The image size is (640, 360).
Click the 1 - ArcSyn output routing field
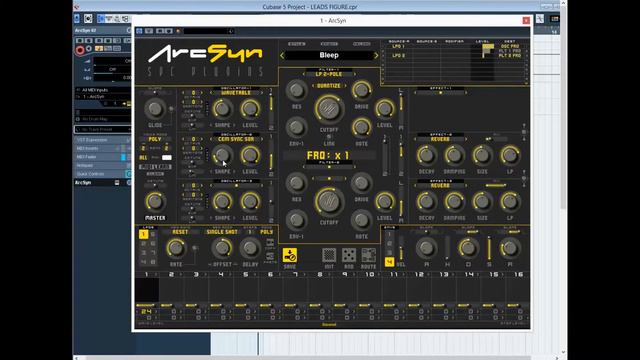click(103, 97)
